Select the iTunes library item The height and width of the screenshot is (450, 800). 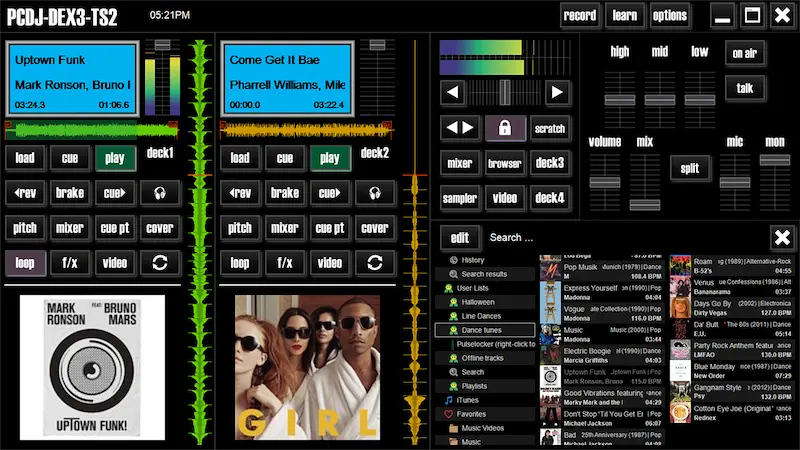pyautogui.click(x=468, y=400)
